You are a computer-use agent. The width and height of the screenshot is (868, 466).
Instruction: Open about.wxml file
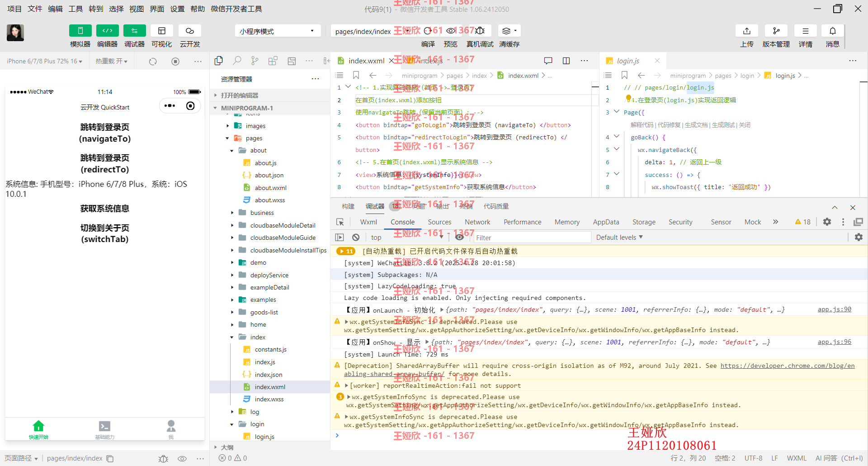pos(270,188)
